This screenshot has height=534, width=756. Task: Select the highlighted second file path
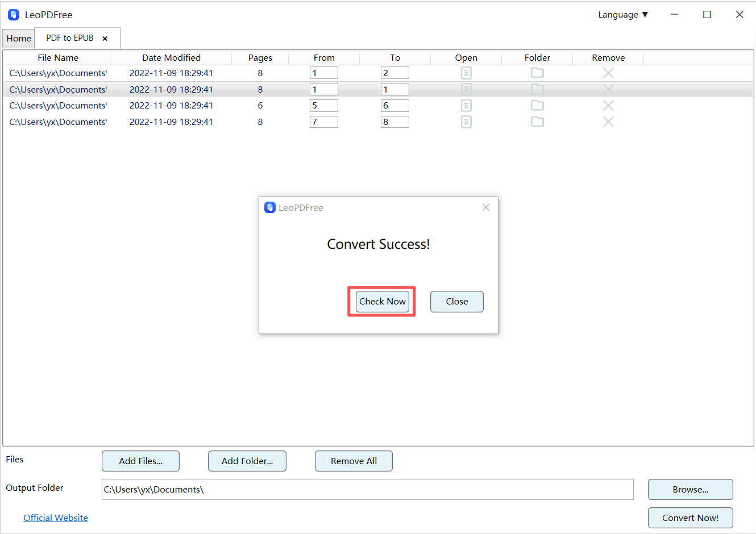(58, 89)
